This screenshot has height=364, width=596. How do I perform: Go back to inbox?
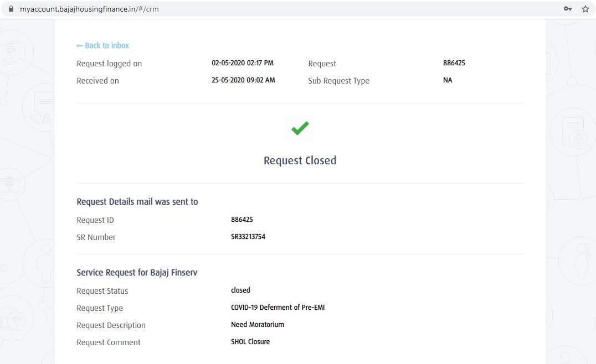pos(102,45)
